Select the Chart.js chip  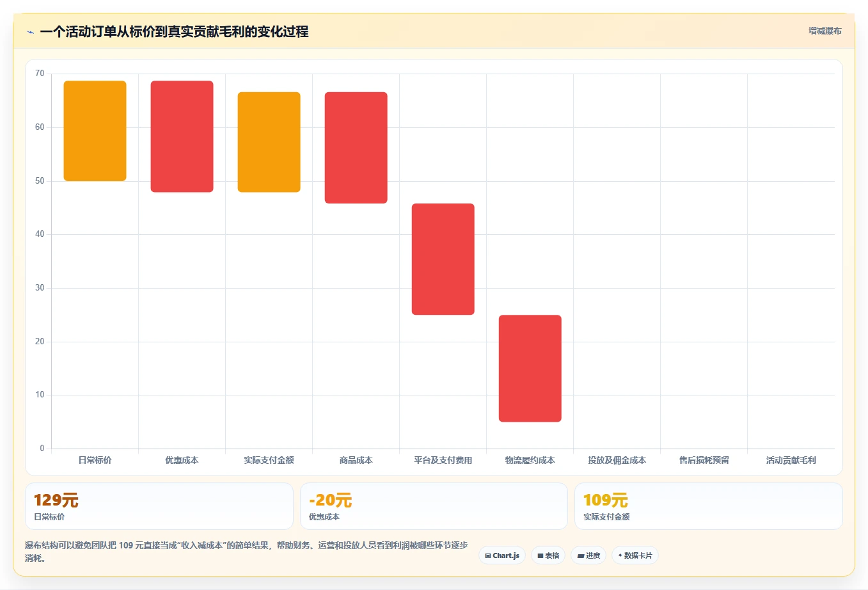pos(502,555)
